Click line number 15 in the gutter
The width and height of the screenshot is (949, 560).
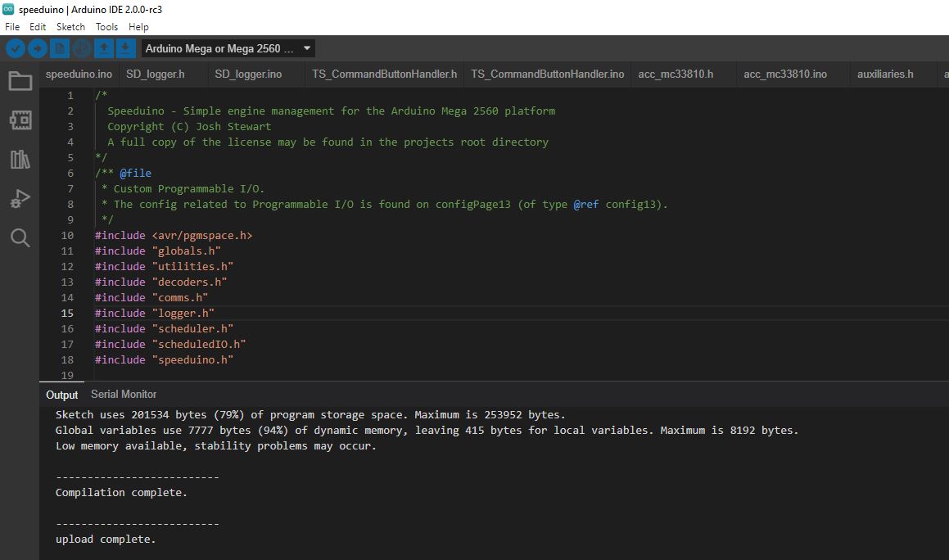(x=67, y=313)
